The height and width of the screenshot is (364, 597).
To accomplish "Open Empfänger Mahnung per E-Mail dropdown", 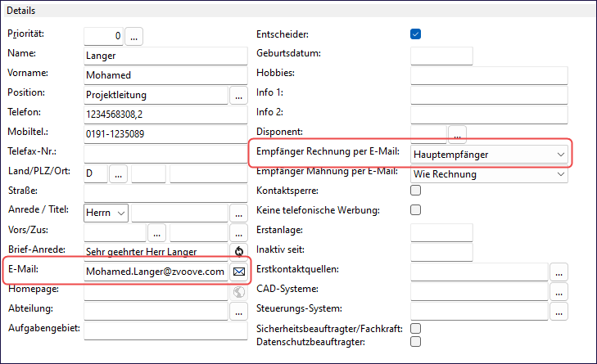I will pyautogui.click(x=489, y=174).
